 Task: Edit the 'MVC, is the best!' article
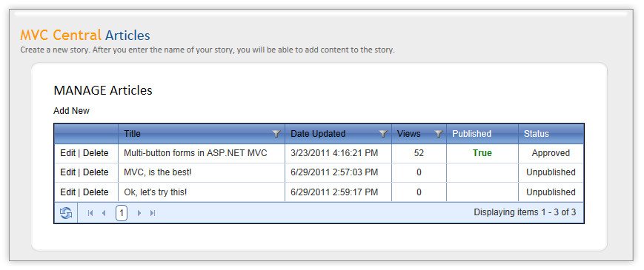(x=67, y=172)
